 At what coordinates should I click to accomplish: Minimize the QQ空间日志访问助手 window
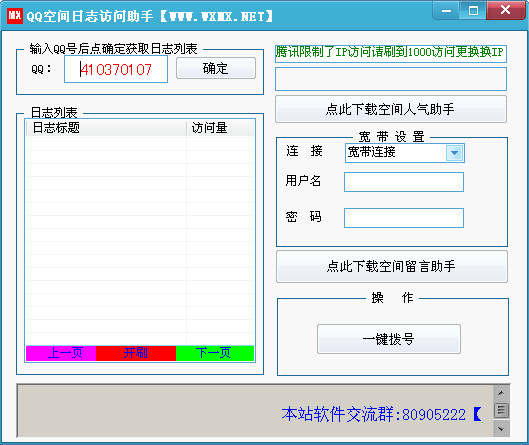[x=446, y=10]
